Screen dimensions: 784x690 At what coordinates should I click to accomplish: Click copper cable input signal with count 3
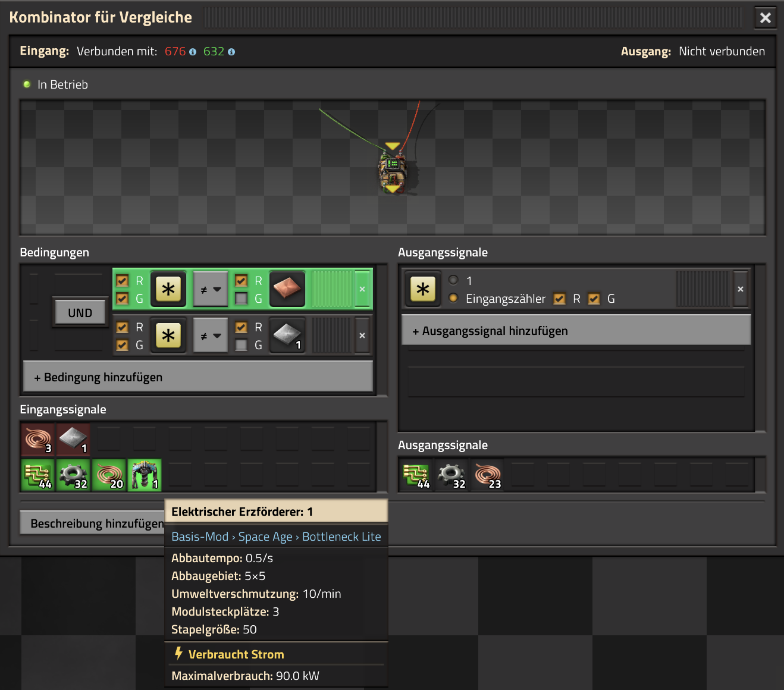point(37,440)
